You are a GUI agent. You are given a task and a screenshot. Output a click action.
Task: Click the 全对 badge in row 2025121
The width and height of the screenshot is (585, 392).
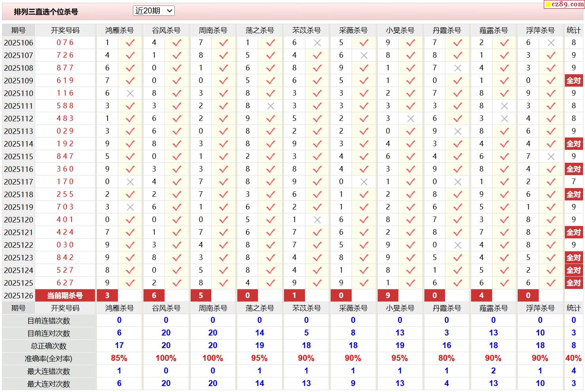574,232
